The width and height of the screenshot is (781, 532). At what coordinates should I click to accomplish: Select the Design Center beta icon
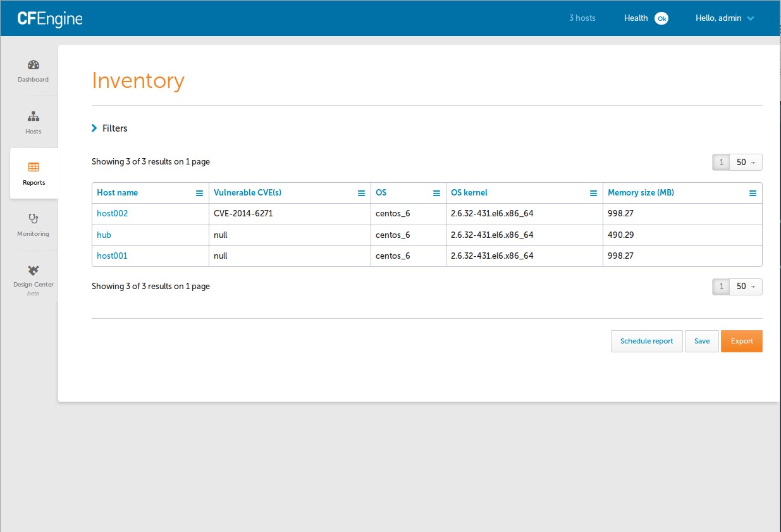pyautogui.click(x=33, y=276)
